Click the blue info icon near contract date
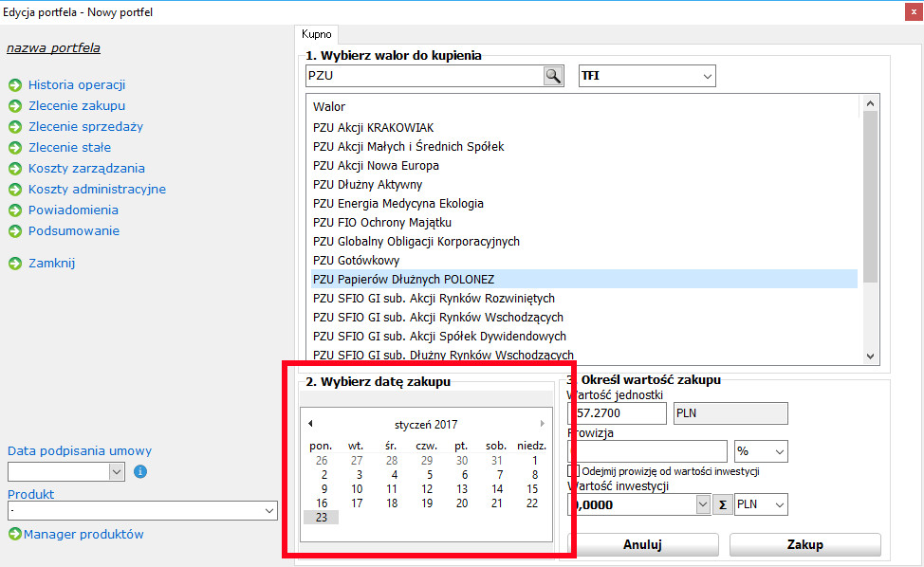Image resolution: width=924 pixels, height=567 pixels. tap(140, 471)
